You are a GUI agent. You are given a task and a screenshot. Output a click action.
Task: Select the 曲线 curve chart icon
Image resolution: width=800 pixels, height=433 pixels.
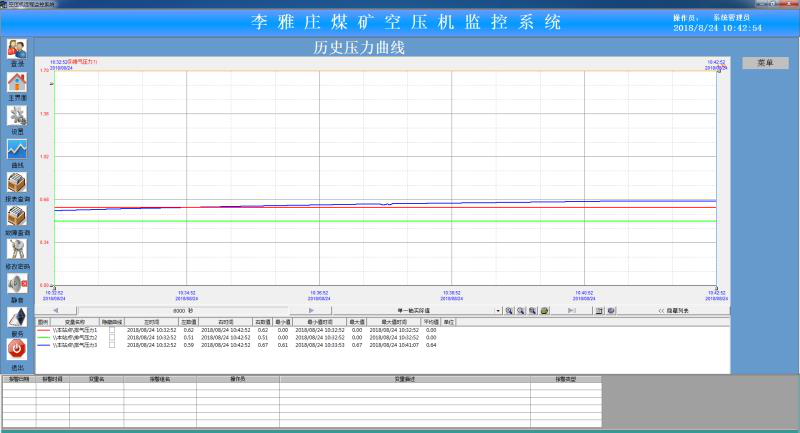tap(17, 149)
